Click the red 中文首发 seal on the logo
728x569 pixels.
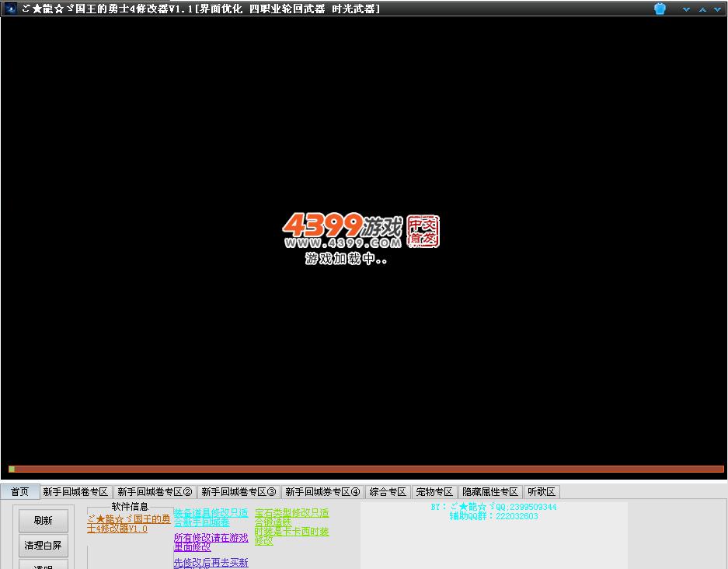423,231
